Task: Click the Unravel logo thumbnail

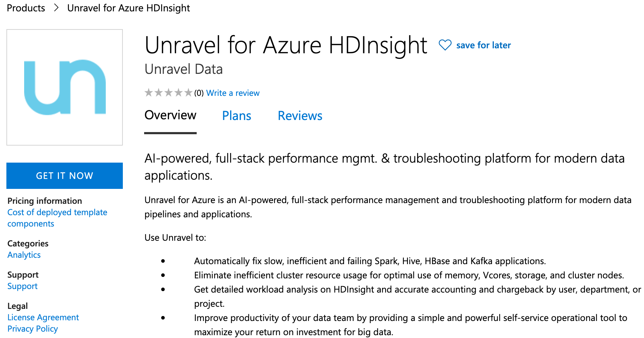Action: click(65, 87)
